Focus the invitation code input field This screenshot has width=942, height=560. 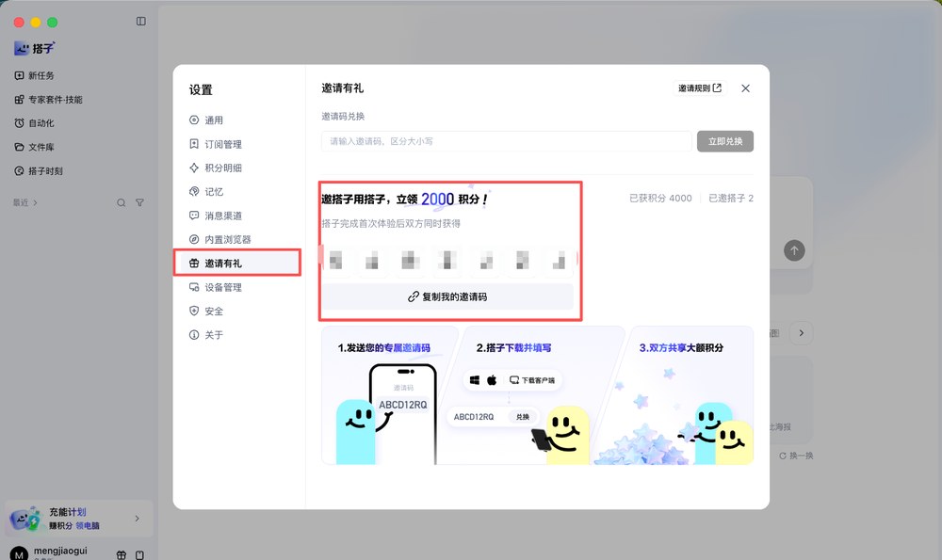(507, 142)
